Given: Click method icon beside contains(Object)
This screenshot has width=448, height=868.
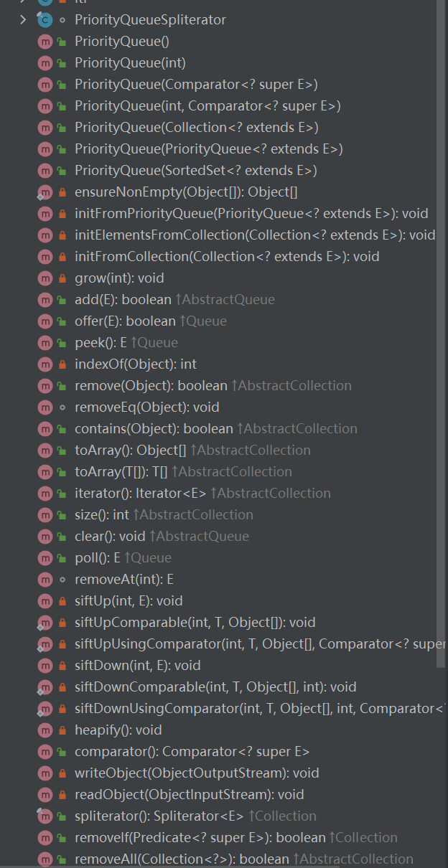Looking at the screenshot, I should tap(45, 429).
